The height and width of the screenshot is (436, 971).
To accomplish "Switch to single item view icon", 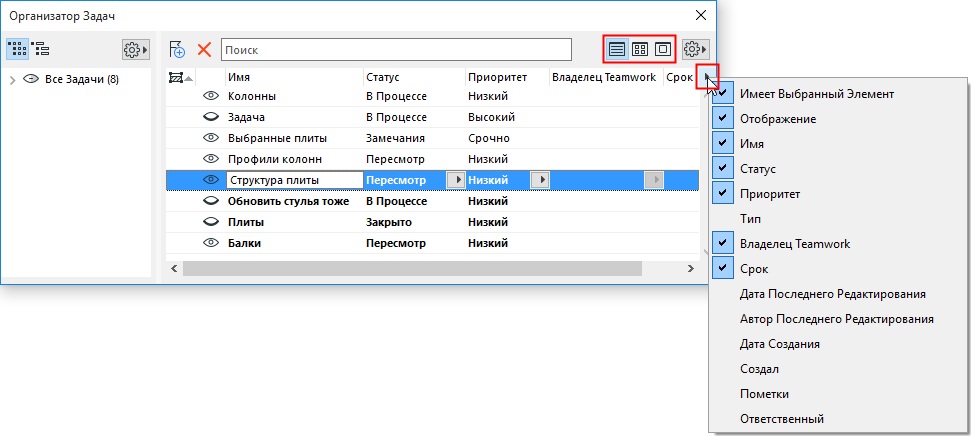I will [663, 49].
